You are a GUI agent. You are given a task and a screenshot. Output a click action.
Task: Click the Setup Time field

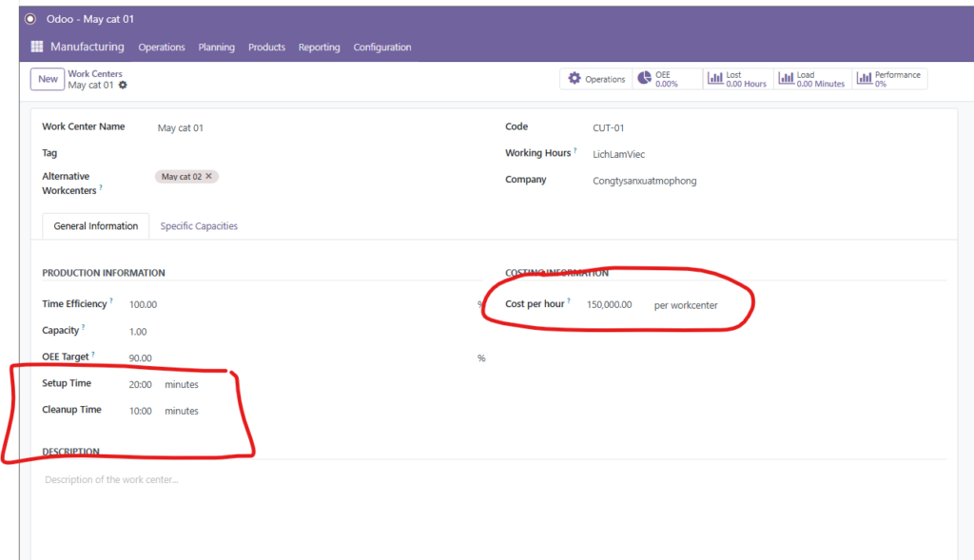point(141,384)
